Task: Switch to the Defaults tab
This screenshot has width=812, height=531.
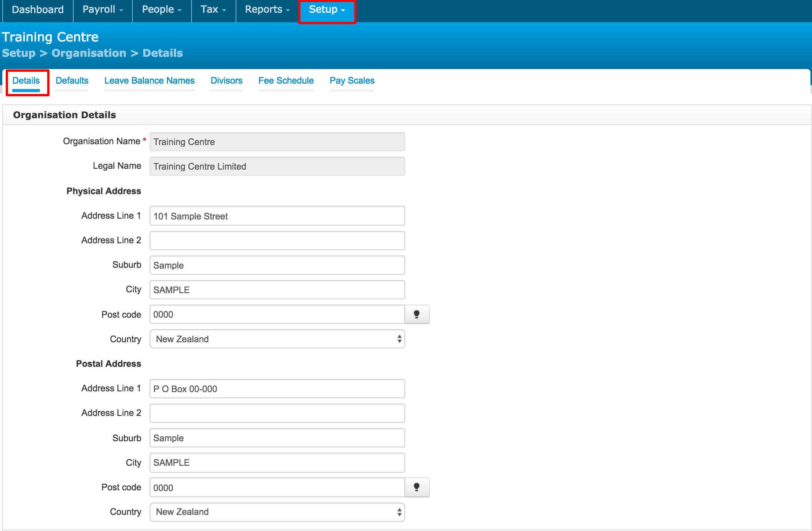Action: [72, 81]
